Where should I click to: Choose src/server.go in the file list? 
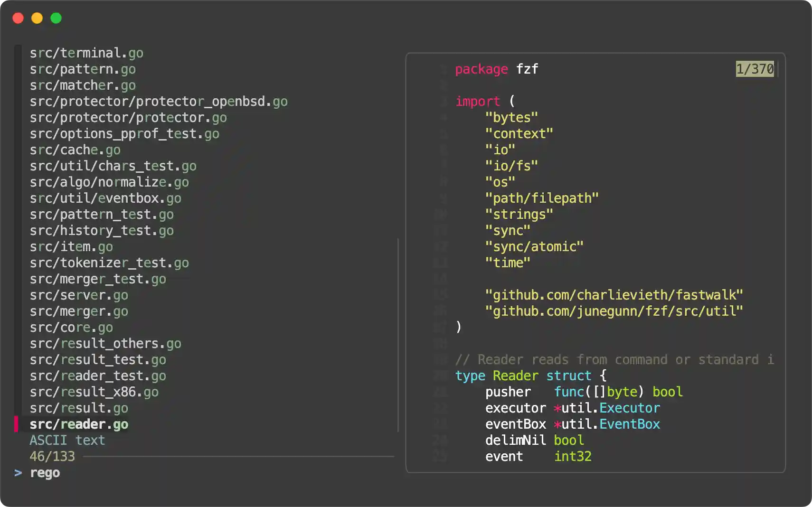[79, 295]
